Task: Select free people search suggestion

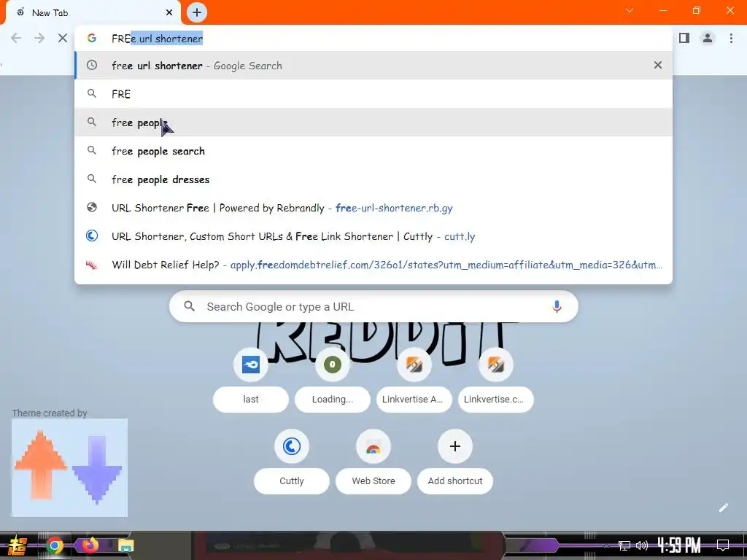Action: (x=373, y=151)
